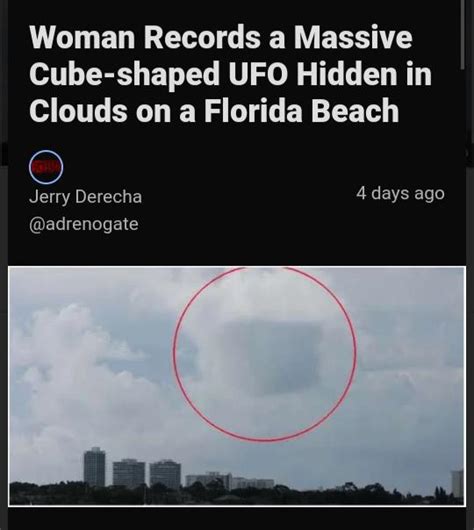Click the word 'Cube-shaped' in headline

(125, 74)
